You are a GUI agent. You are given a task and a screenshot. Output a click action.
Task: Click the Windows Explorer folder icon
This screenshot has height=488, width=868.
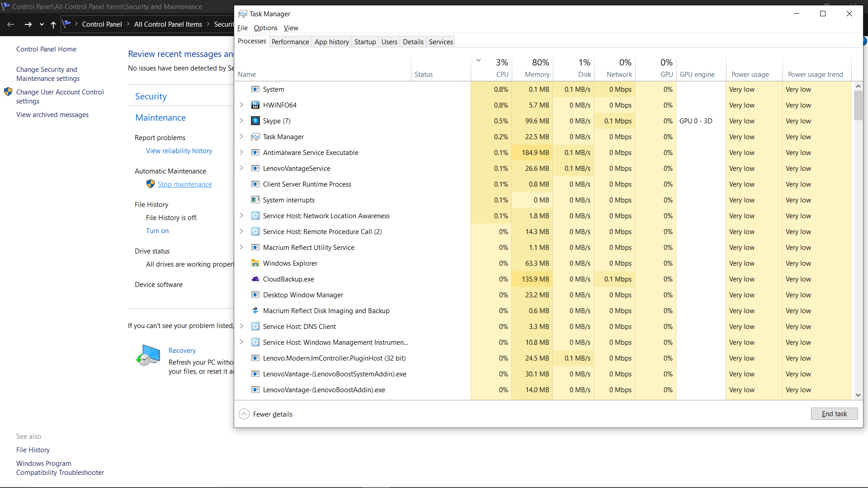pos(255,263)
